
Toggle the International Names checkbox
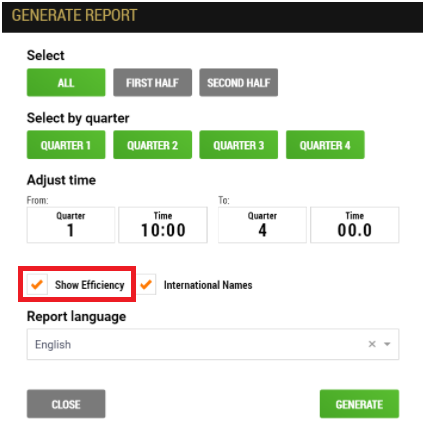tap(146, 284)
